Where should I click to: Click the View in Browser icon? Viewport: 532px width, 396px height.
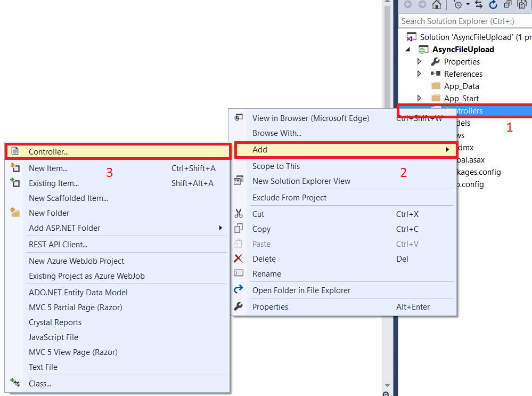tap(239, 117)
